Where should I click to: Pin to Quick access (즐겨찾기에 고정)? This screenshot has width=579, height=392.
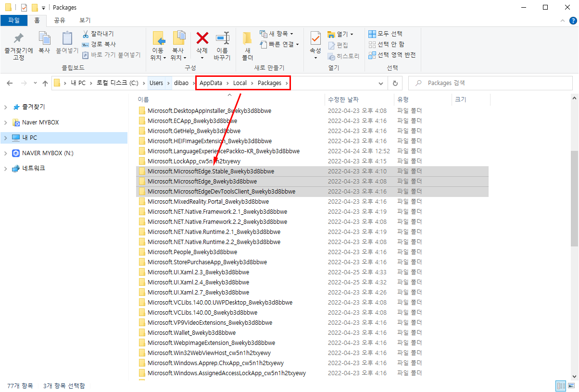coord(19,46)
